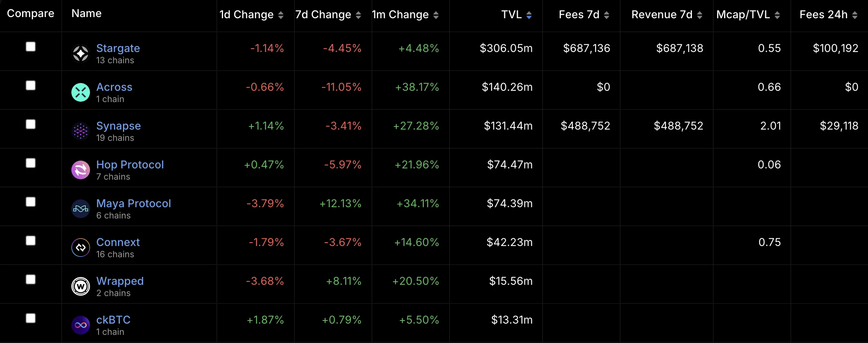This screenshot has height=343, width=868.
Task: Tick the compare checkbox for Synapse
Action: click(31, 124)
